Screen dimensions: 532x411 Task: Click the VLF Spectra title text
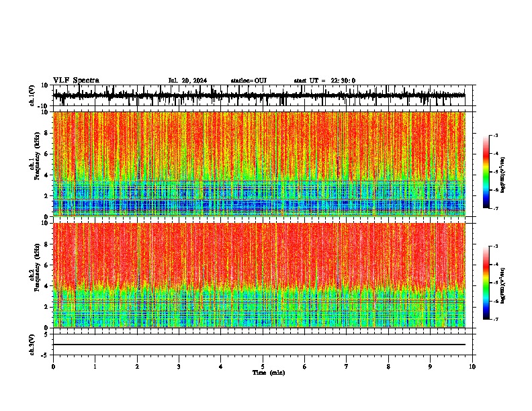(x=76, y=81)
